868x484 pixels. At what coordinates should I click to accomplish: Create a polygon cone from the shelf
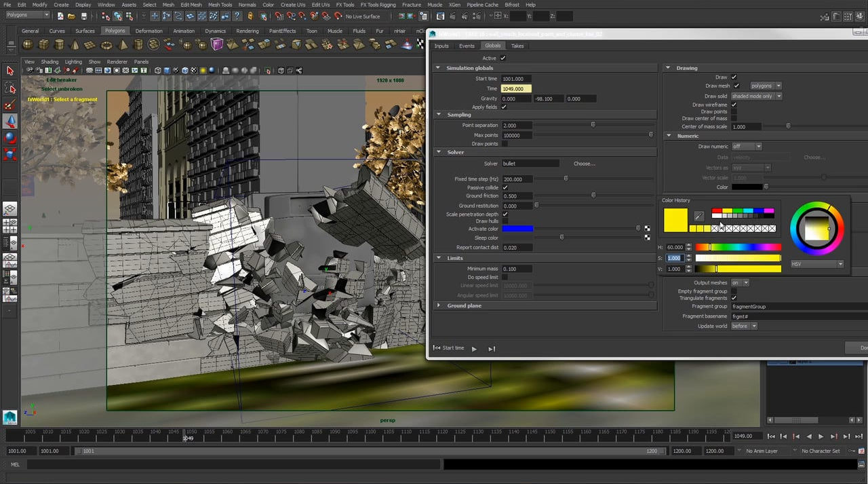[x=75, y=45]
